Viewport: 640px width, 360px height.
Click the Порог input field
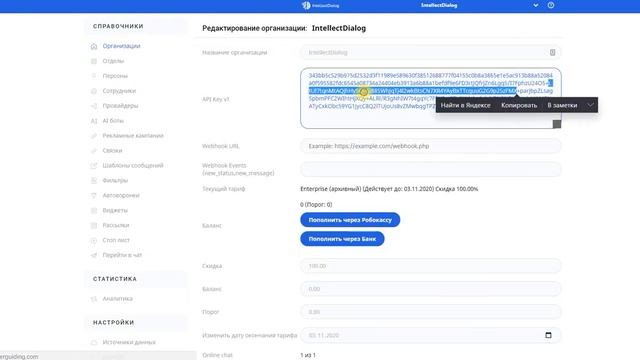pyautogui.click(x=431, y=312)
